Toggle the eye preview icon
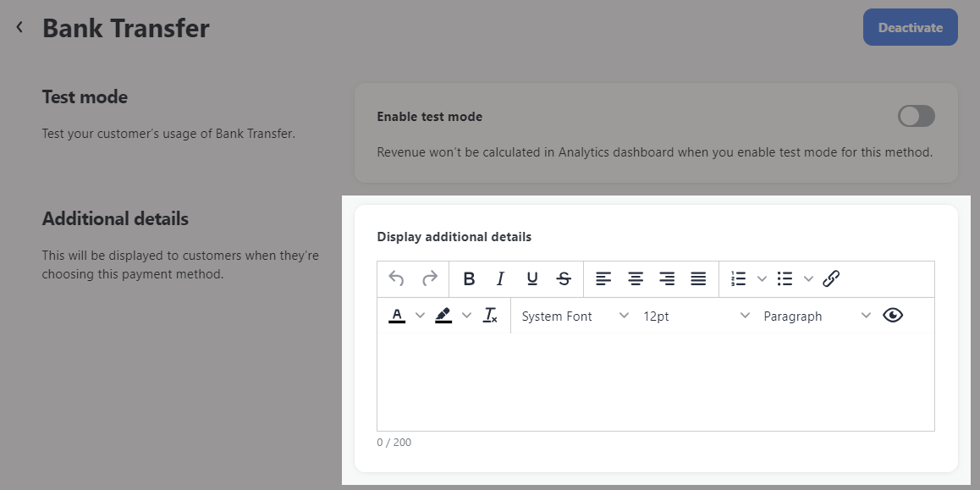This screenshot has width=980, height=490. click(893, 315)
